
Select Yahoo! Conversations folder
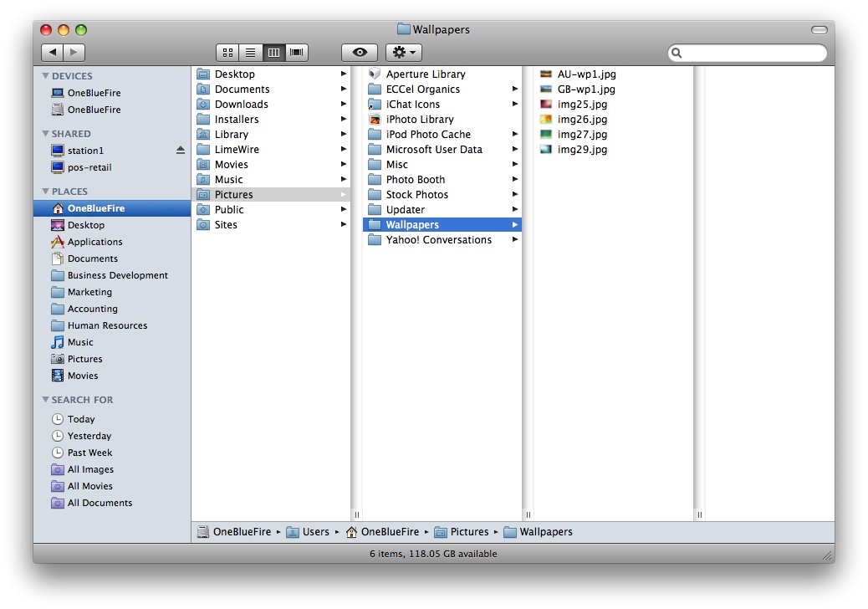pos(442,240)
